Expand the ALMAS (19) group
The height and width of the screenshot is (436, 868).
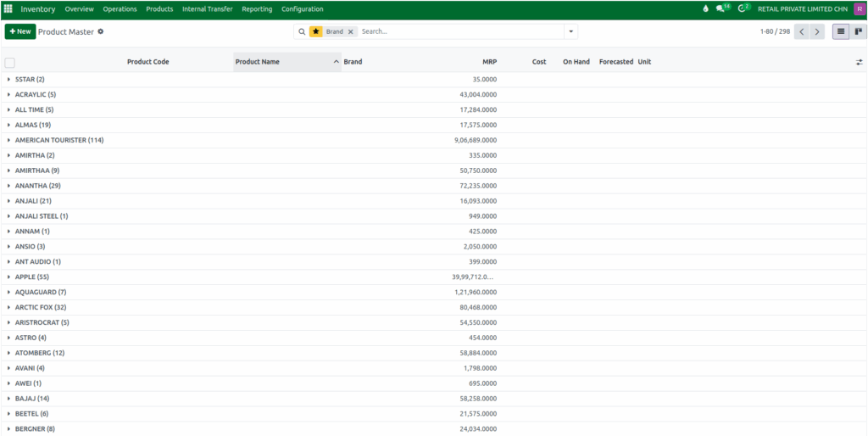(x=8, y=126)
